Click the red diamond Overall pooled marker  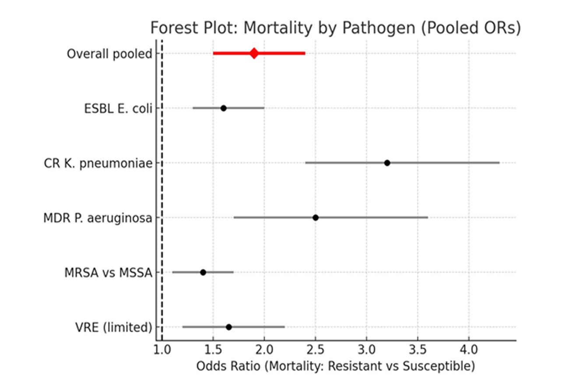(x=254, y=53)
